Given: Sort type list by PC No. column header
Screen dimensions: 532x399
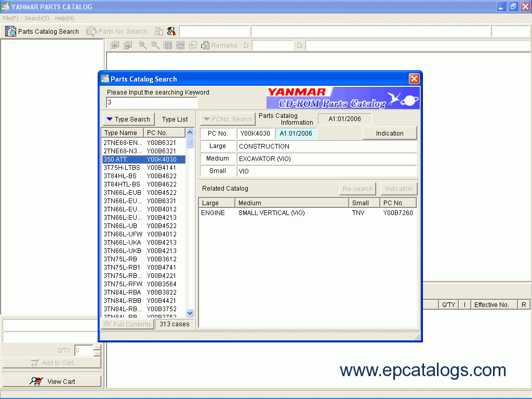Looking at the screenshot, I should (164, 132).
